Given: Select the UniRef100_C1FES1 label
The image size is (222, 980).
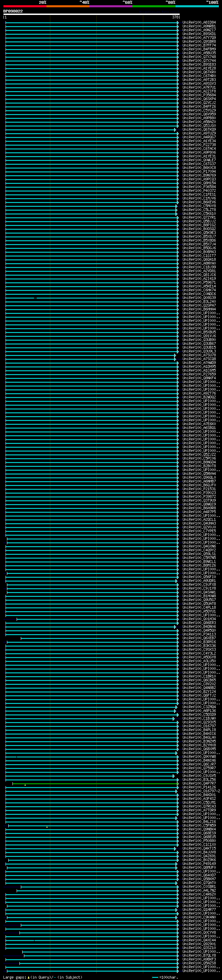Looking at the screenshot, I should 199,194.
